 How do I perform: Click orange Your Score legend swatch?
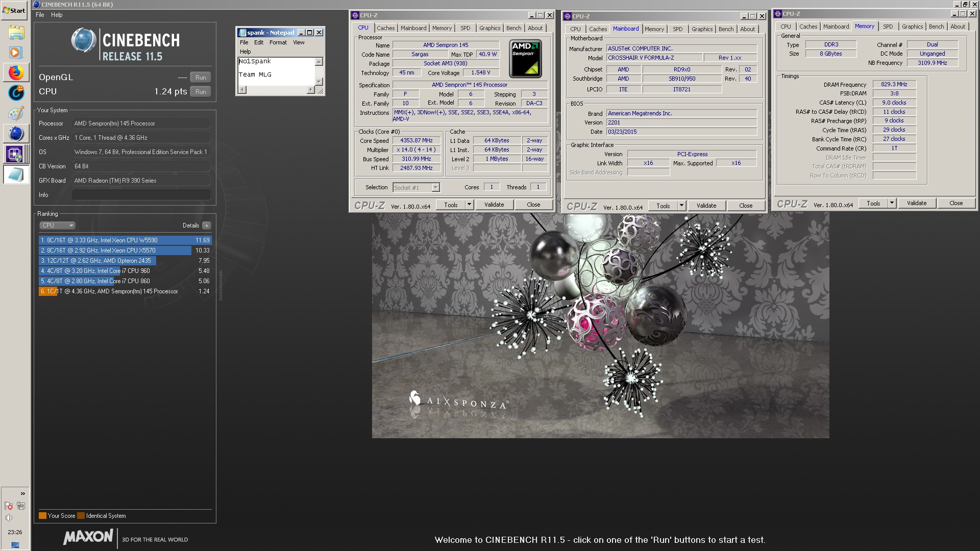(x=42, y=516)
